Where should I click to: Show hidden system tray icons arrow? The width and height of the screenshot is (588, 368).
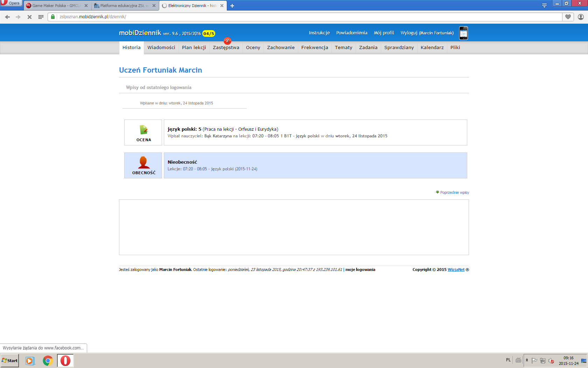(527, 360)
